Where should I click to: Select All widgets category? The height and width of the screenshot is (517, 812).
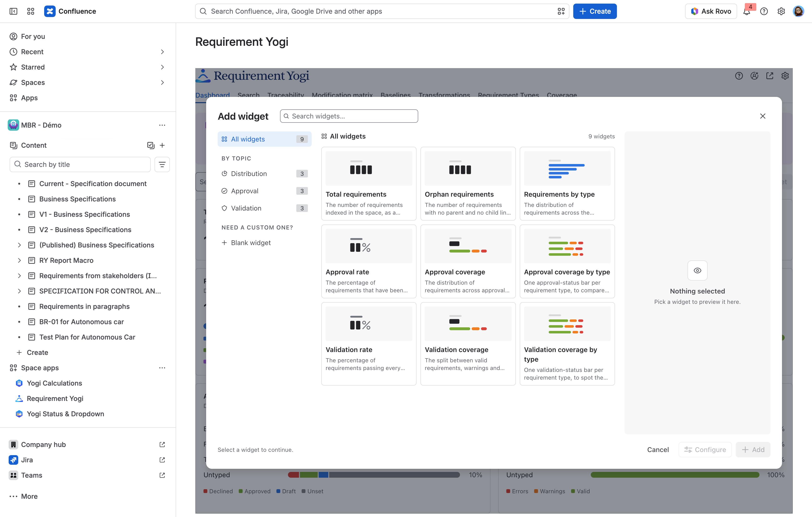[264, 139]
